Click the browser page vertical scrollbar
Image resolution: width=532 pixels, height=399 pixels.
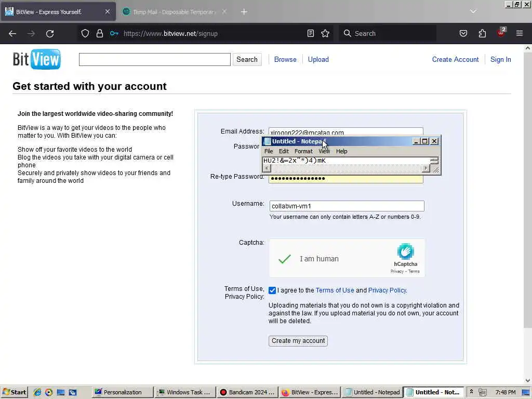527,190
